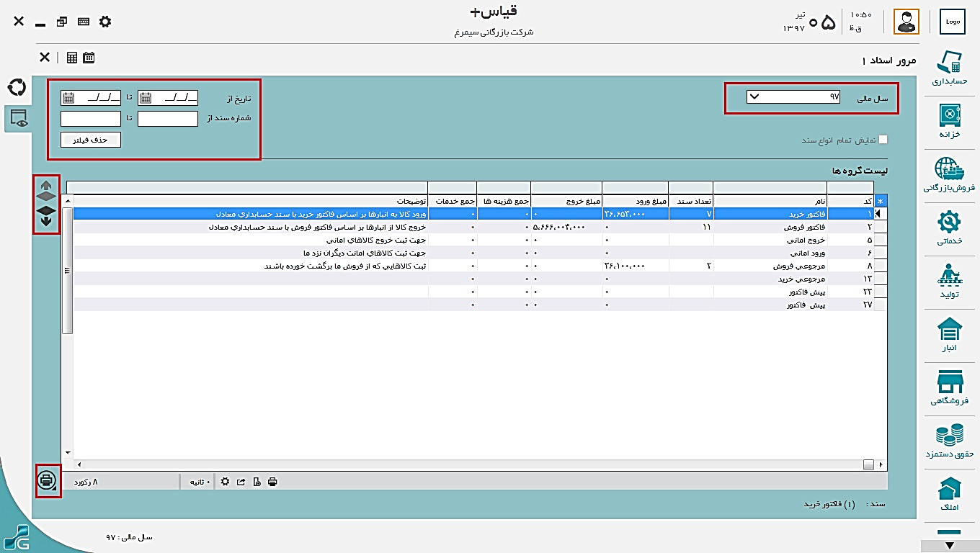Open the املاک real estate module
Screen dimensions: 980x553
coord(949,494)
